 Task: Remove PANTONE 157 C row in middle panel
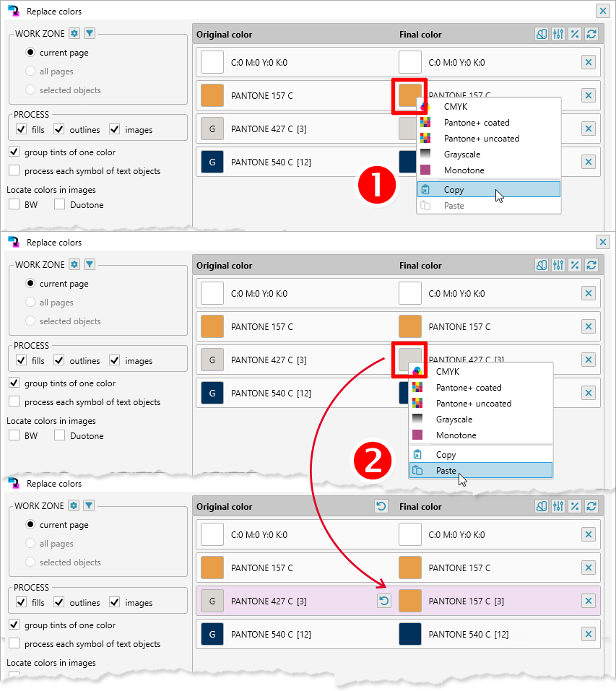[x=589, y=326]
